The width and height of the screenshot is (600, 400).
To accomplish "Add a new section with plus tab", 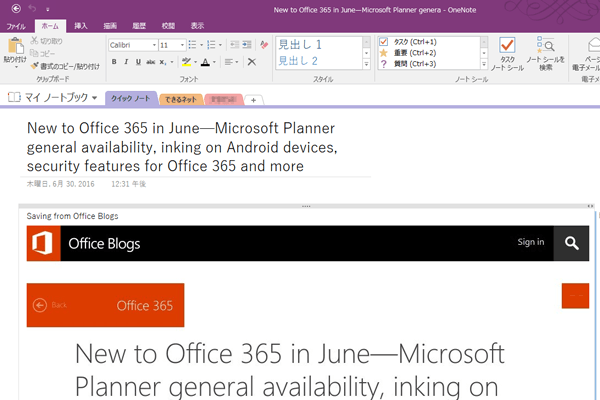I will (x=253, y=100).
